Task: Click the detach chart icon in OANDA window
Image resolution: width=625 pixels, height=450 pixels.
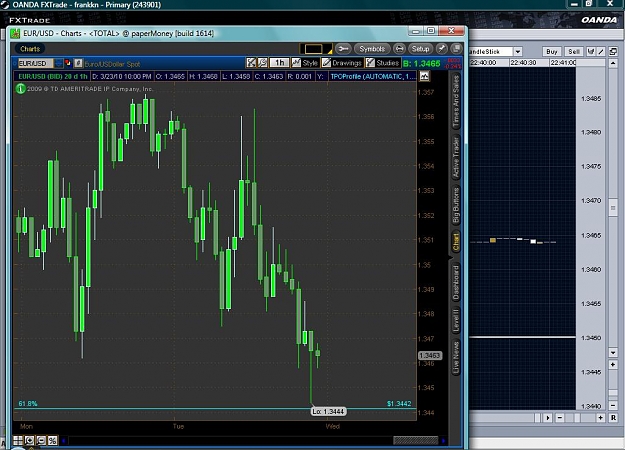Action: [x=613, y=51]
